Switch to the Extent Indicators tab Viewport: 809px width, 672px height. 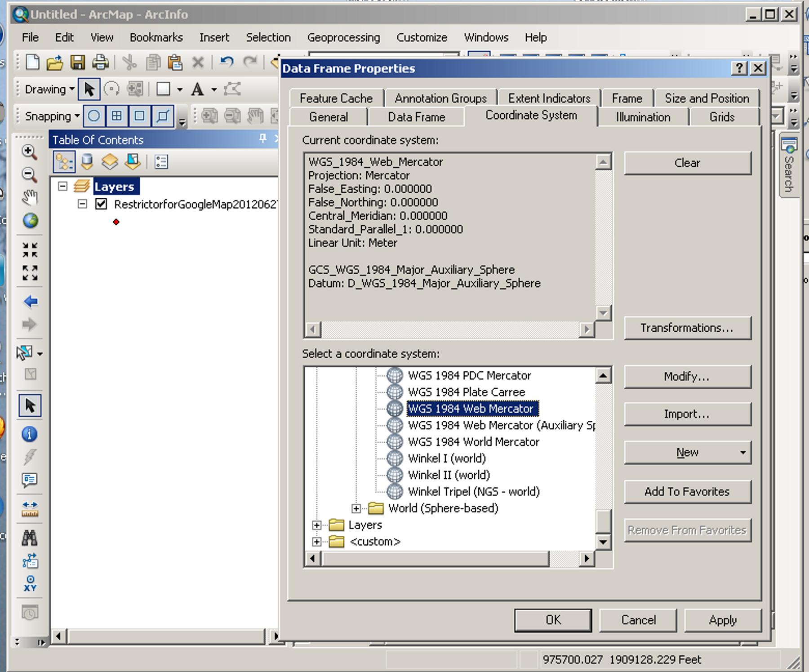click(x=549, y=98)
